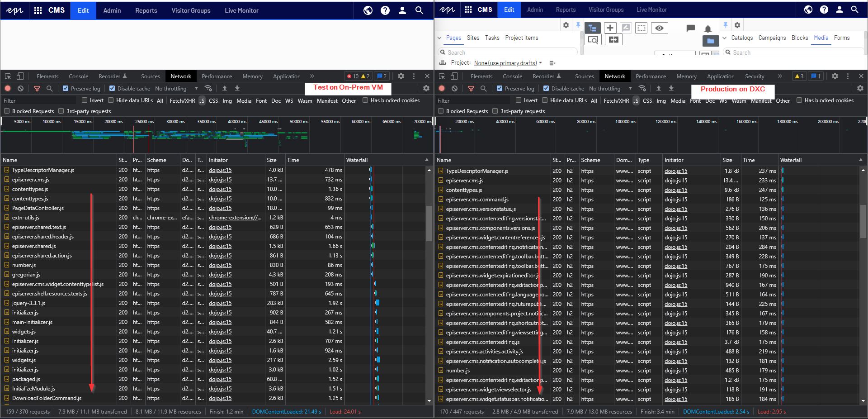Uncheck Disable cache in right DevTools panel
Viewport: 868px width, 419px height.
pos(546,89)
